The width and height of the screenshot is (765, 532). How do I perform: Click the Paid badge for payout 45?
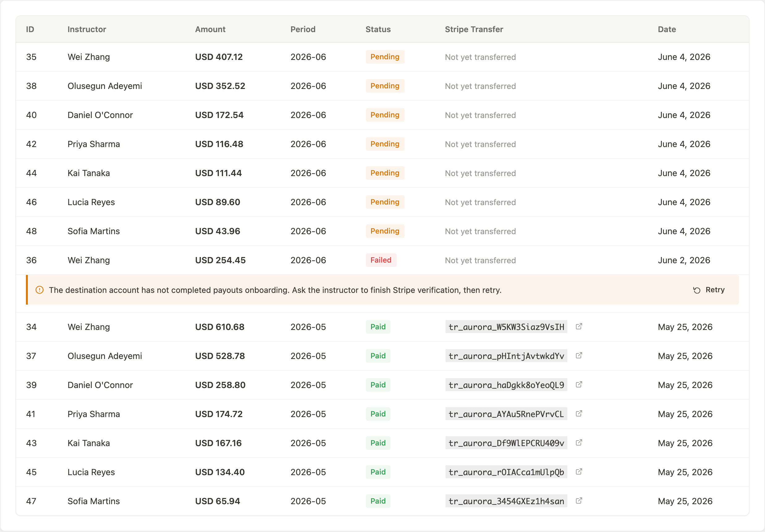click(378, 471)
